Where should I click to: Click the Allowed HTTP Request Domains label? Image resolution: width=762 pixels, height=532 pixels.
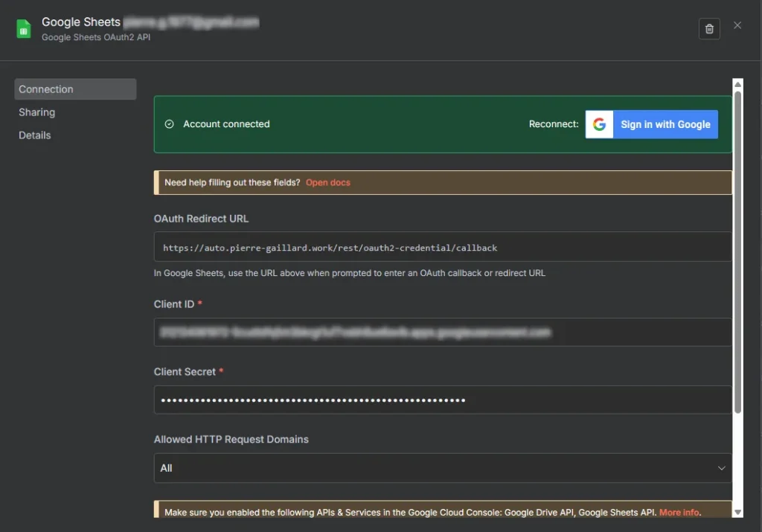231,439
